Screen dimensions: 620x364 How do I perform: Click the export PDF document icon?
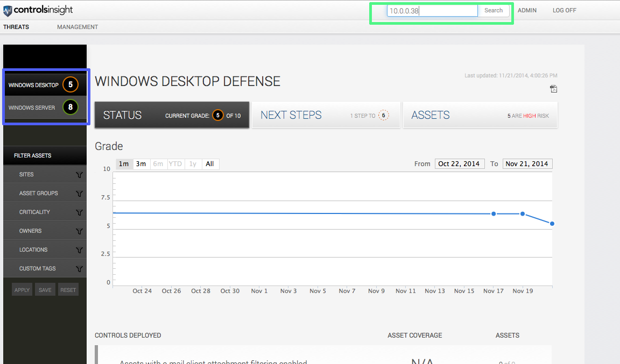click(553, 89)
